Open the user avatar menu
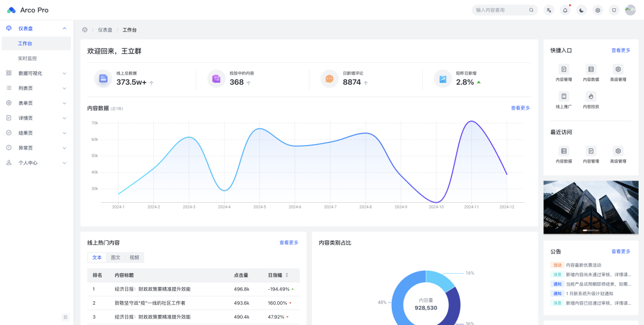The image size is (644, 325). pyautogui.click(x=630, y=10)
